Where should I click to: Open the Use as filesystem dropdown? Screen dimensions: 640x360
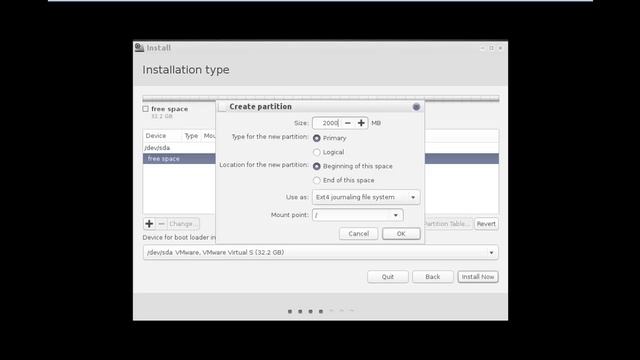[x=366, y=197]
